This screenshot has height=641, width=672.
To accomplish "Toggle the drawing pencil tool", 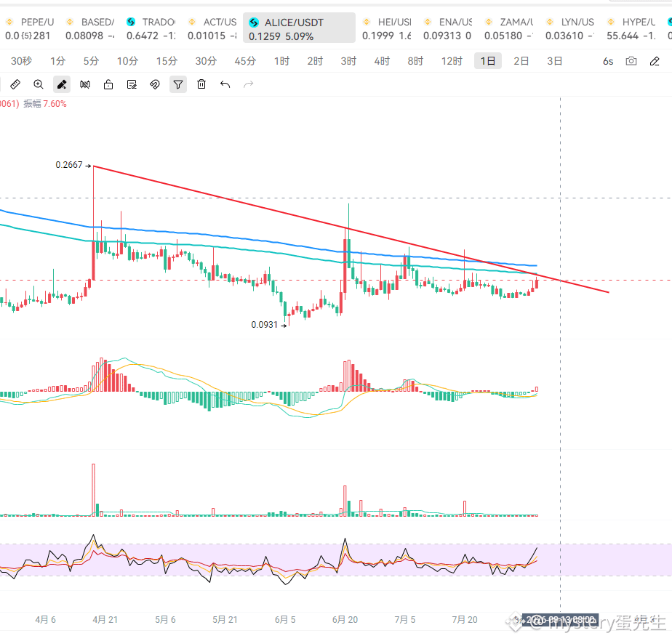I will (62, 84).
